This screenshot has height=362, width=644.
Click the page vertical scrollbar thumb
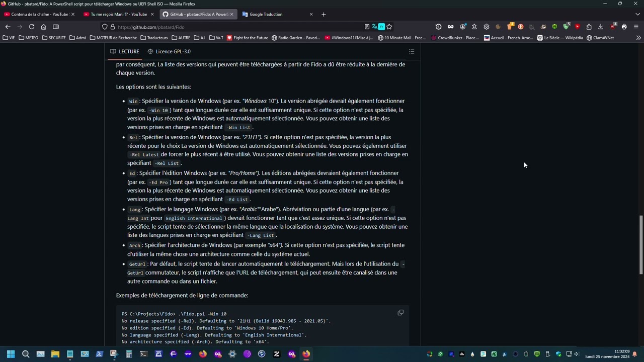[x=641, y=245]
